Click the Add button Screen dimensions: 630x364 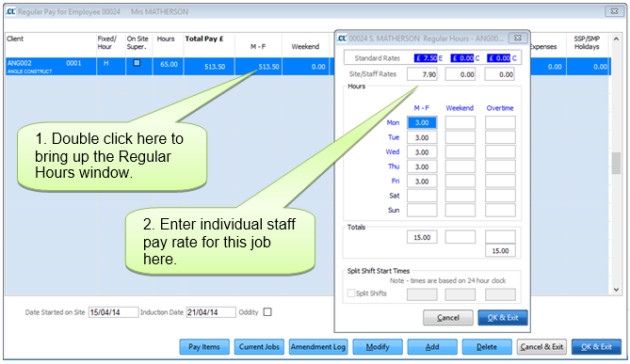432,347
